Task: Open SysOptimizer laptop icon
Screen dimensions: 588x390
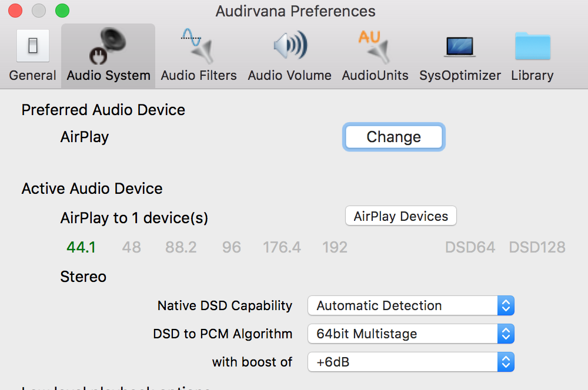Action: (x=460, y=46)
